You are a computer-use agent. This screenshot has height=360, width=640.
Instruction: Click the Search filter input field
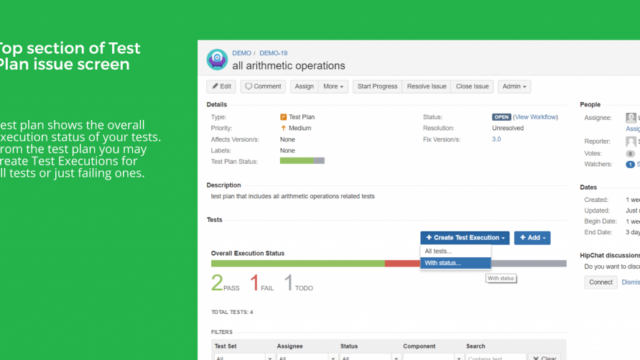pyautogui.click(x=496, y=358)
